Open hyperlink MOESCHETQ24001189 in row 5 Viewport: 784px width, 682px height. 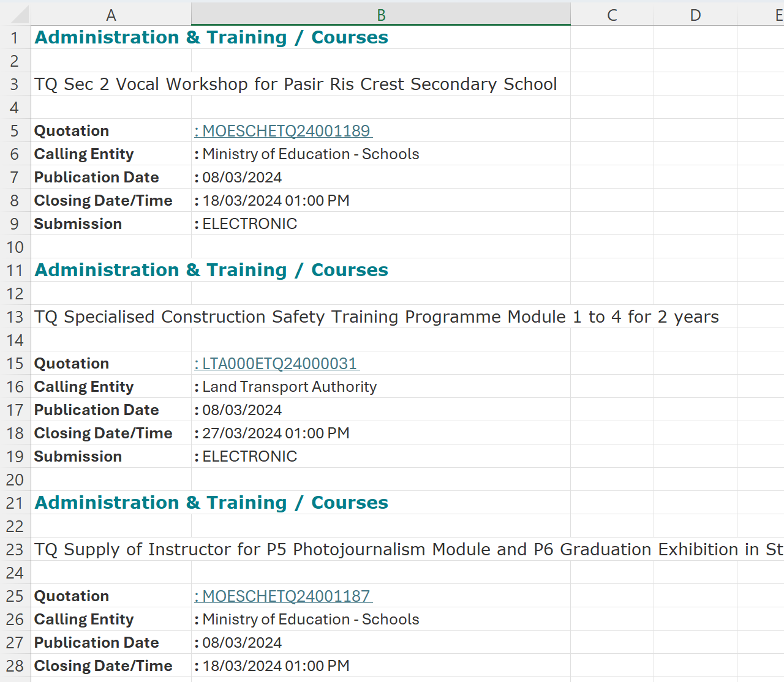pos(283,130)
